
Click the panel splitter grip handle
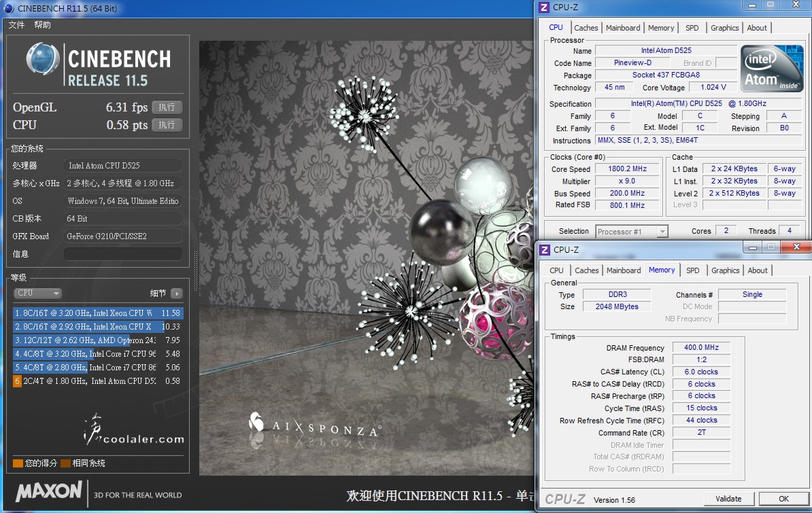point(195,270)
